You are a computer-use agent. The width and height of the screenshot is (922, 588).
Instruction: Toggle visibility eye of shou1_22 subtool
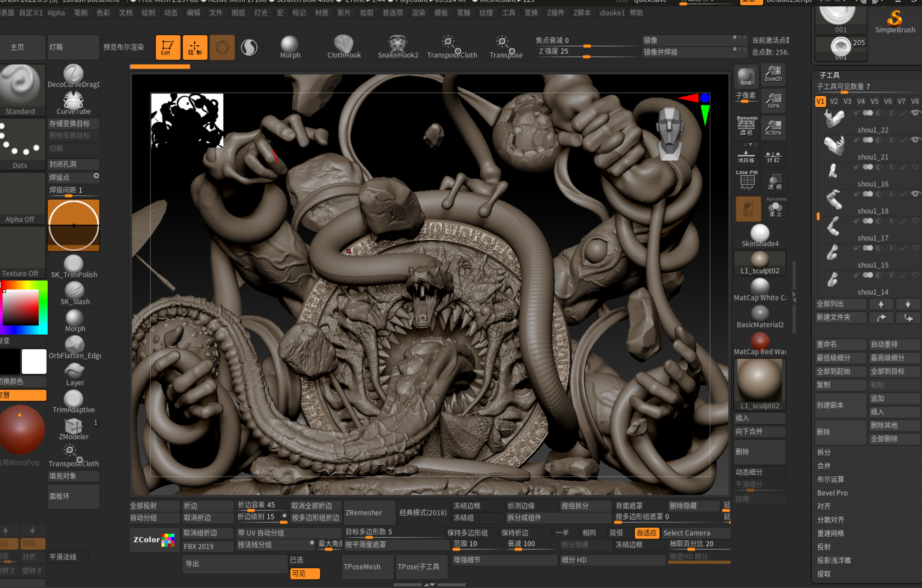tap(915, 113)
